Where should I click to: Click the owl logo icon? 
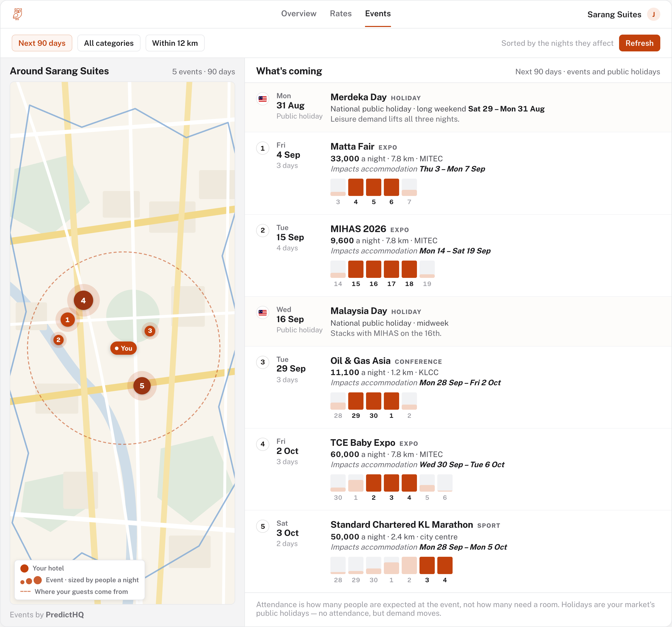point(18,14)
